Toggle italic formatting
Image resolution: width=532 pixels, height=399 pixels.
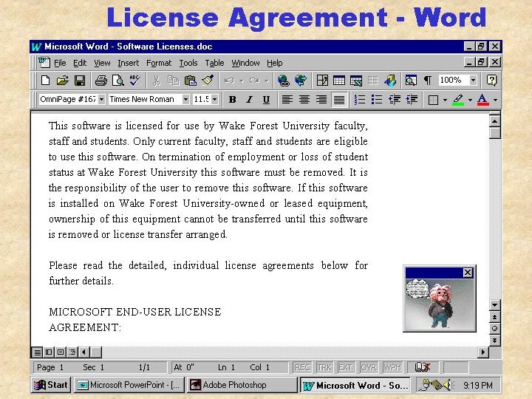tap(250, 100)
